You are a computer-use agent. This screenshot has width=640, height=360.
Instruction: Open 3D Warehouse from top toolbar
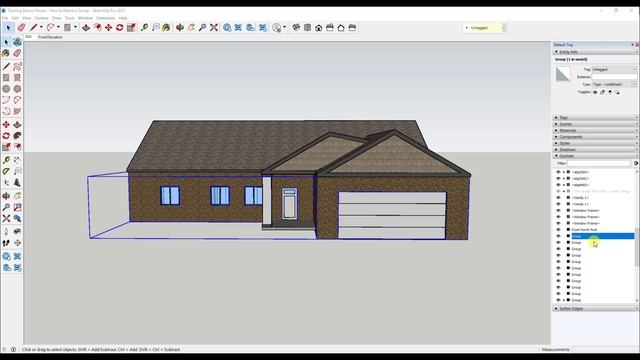point(227,28)
